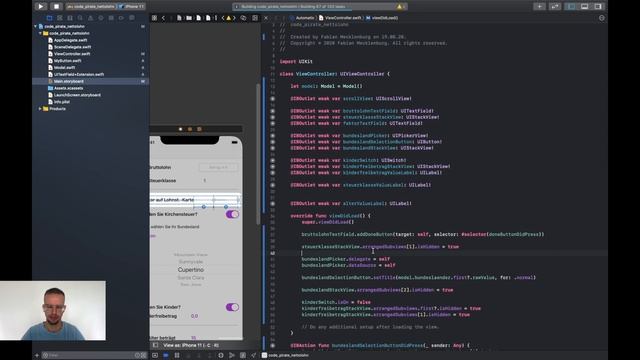Go back in the storyboard editor history

pos(163,18)
